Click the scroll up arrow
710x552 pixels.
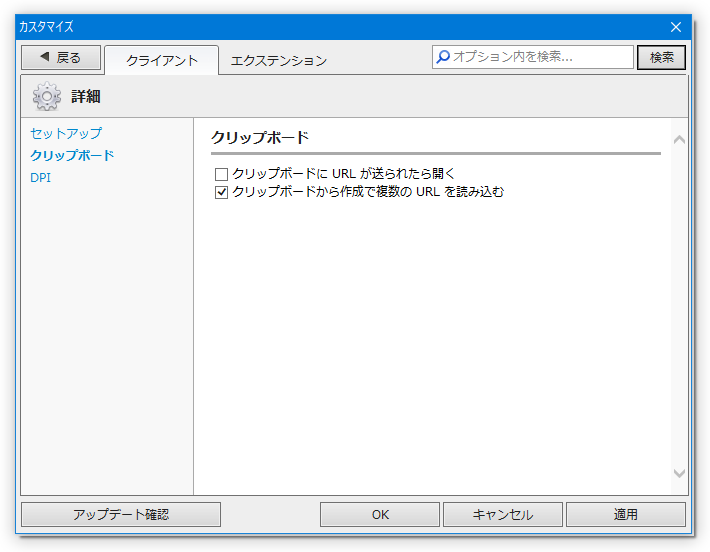tap(679, 140)
